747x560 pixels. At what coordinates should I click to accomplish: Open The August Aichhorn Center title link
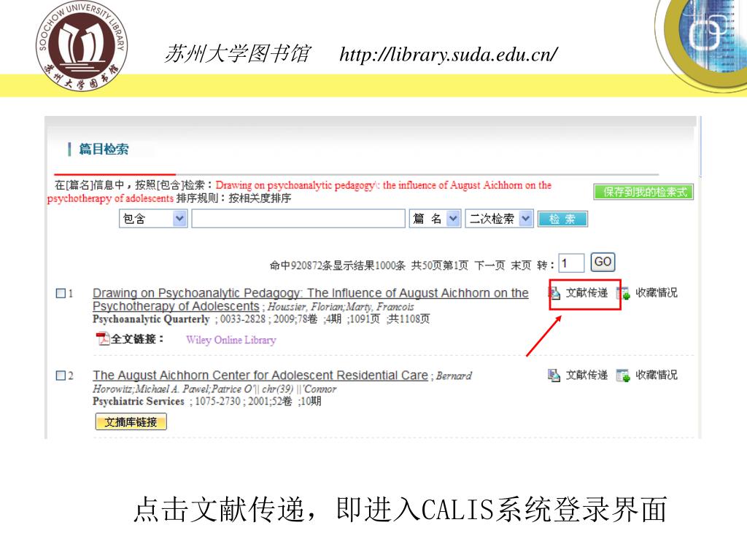[260, 376]
